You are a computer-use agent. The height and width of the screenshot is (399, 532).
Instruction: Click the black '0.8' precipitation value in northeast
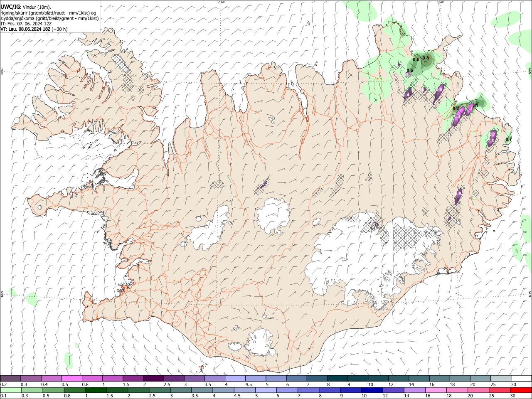pos(426,58)
